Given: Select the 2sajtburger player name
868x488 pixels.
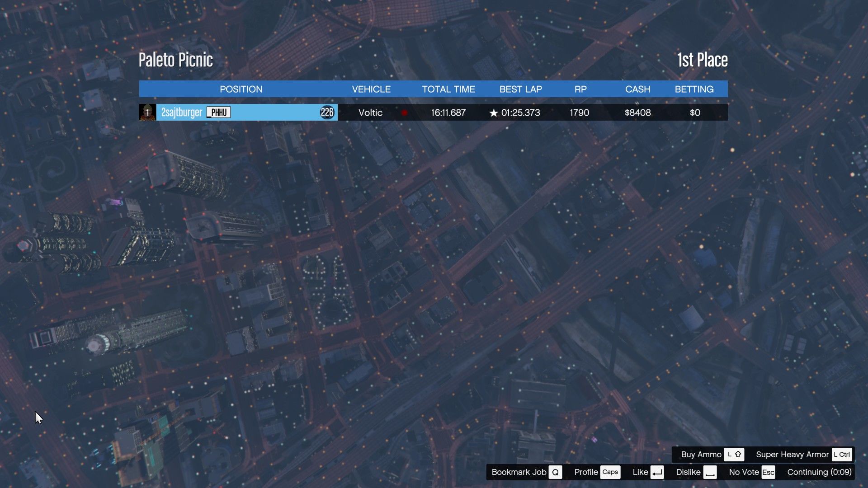Looking at the screenshot, I should point(181,113).
